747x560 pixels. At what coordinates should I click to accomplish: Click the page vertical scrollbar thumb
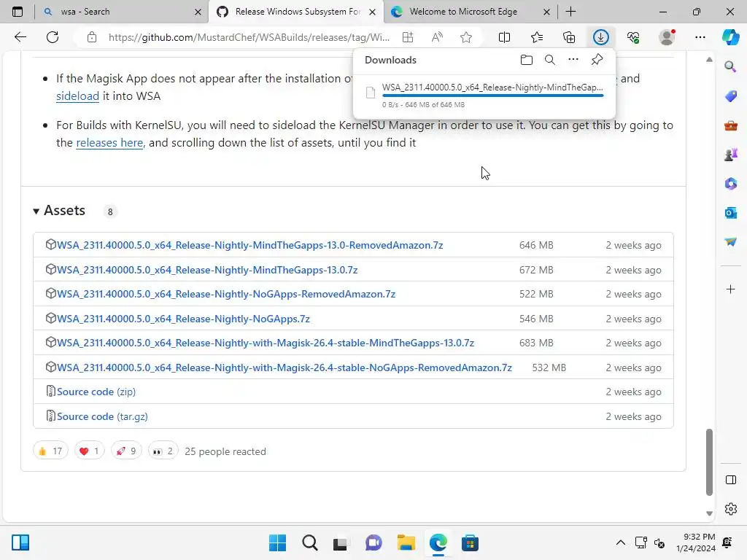(709, 462)
